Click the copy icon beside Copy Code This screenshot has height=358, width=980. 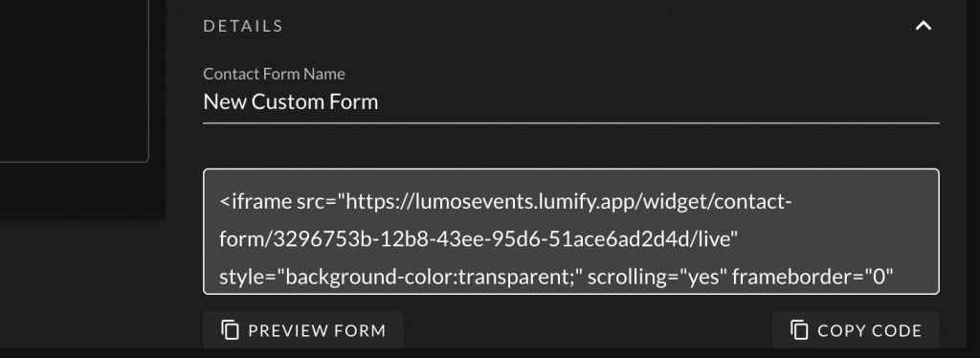tap(799, 330)
